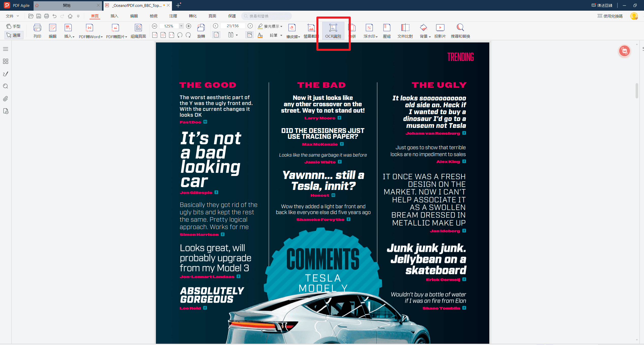
Task: Open the 背景 background dropdown
Action: [425, 31]
